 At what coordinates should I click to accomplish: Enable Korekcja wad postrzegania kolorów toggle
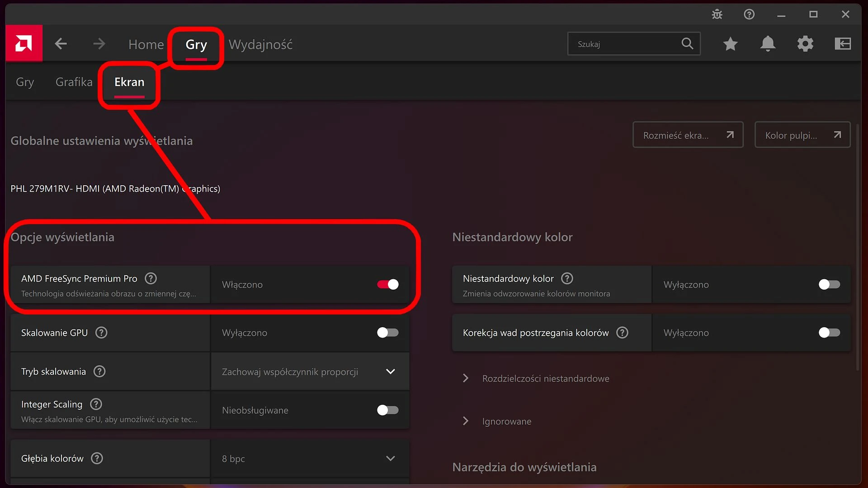(829, 333)
